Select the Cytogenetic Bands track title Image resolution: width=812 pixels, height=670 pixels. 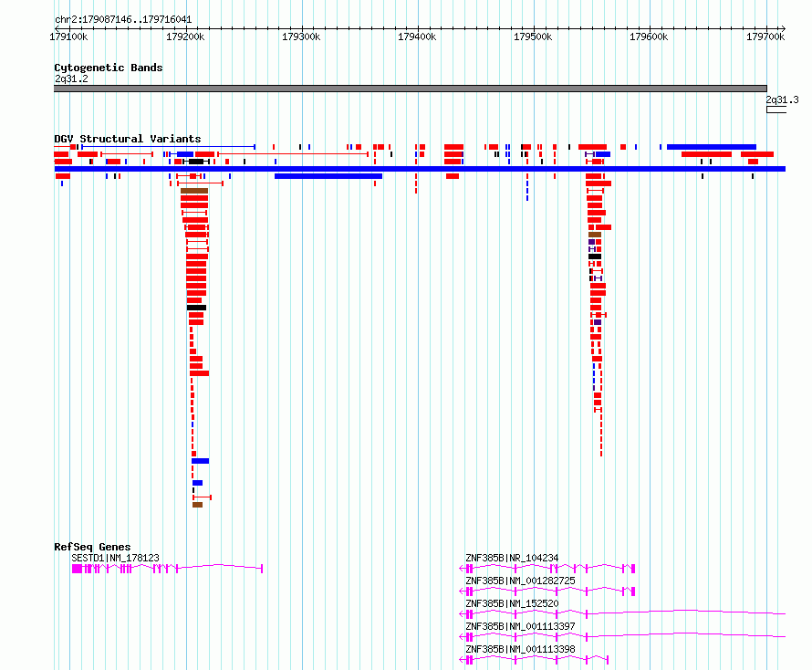[109, 68]
